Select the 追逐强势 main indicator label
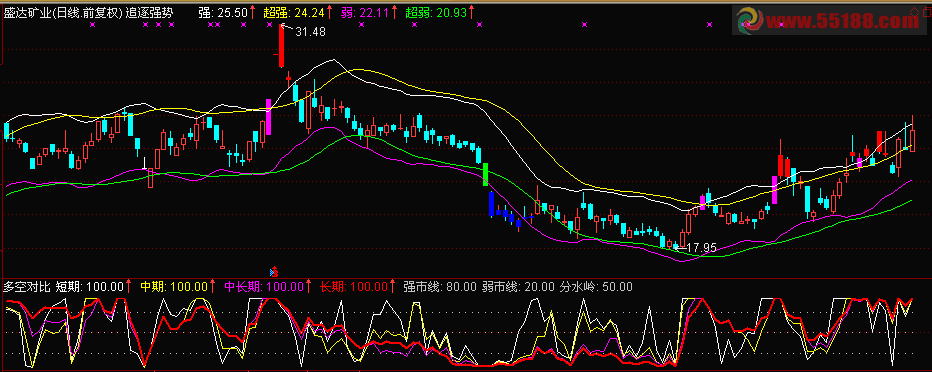 pos(149,12)
